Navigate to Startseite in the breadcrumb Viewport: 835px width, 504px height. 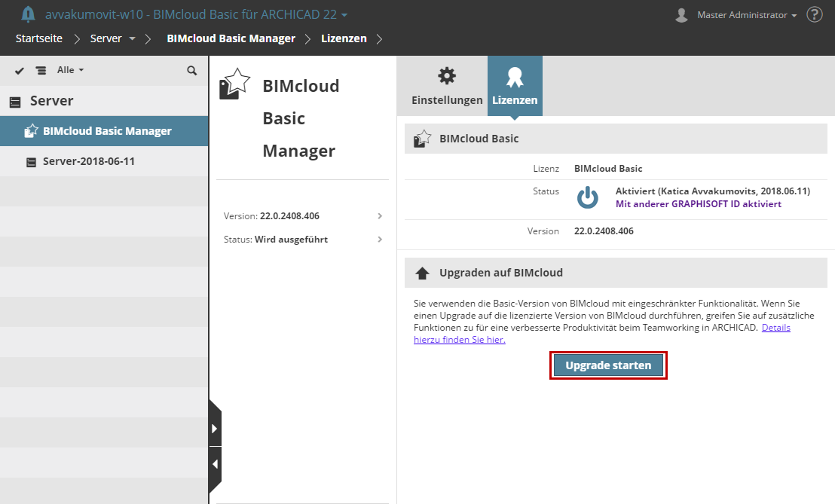(38, 38)
